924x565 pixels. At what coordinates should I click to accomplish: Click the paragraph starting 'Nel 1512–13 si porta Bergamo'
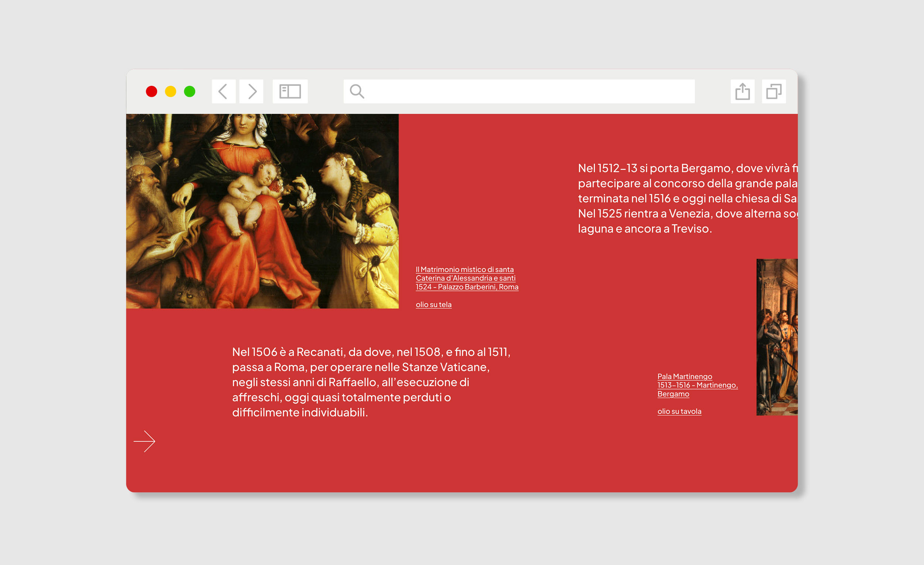coord(688,198)
